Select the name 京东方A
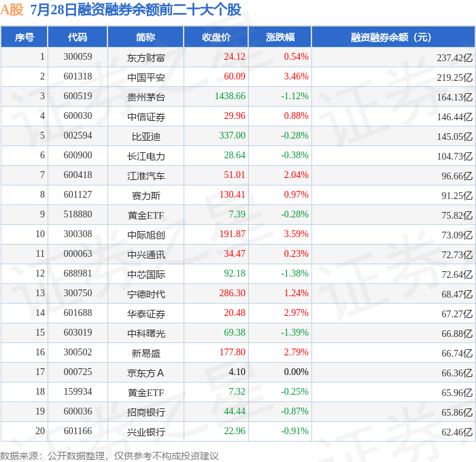Screen dimensions: 476x462 coord(146,373)
